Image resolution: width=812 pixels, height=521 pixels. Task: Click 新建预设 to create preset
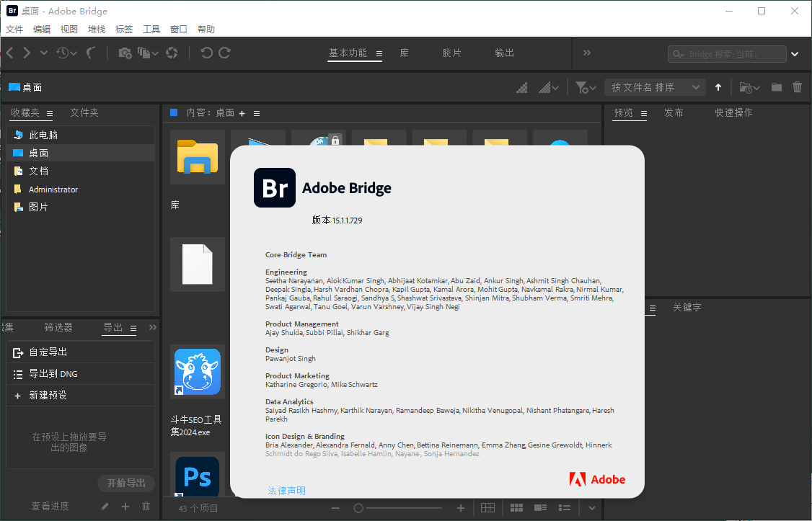(x=81, y=396)
